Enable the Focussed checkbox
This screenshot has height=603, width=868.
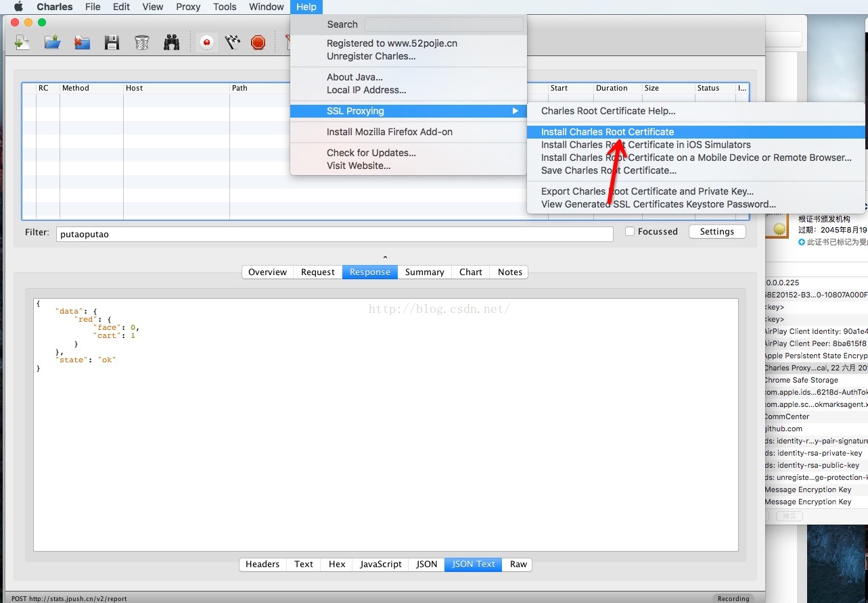point(630,231)
